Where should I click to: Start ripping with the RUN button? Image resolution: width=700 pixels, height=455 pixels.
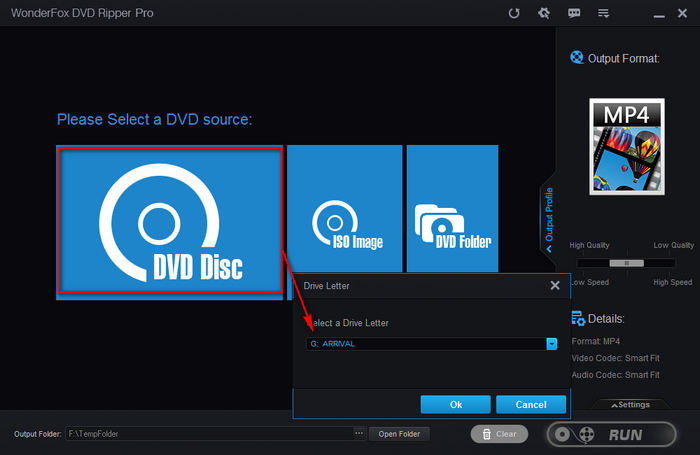612,434
